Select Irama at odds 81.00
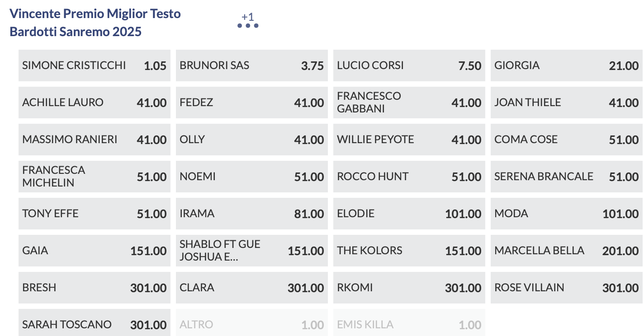The width and height of the screenshot is (644, 336). 251,214
